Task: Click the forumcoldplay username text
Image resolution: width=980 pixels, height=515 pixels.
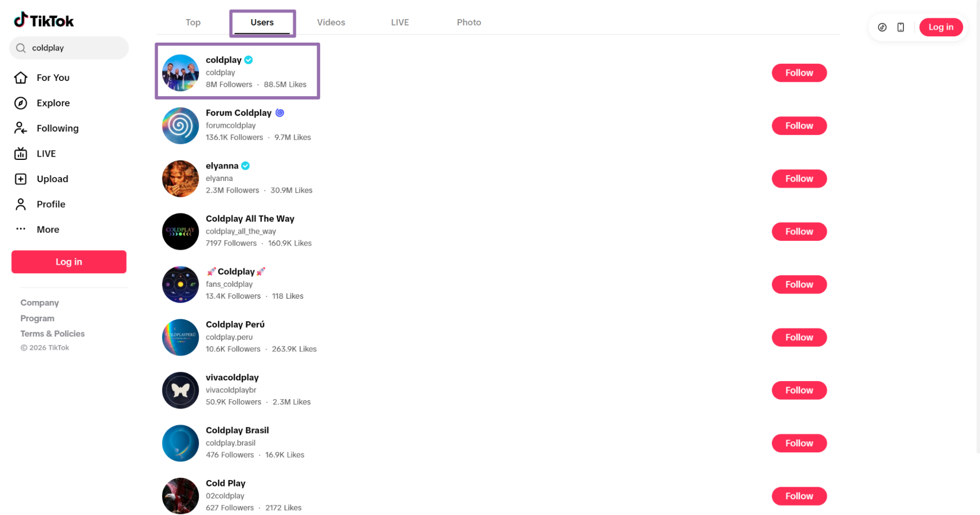Action: point(231,125)
